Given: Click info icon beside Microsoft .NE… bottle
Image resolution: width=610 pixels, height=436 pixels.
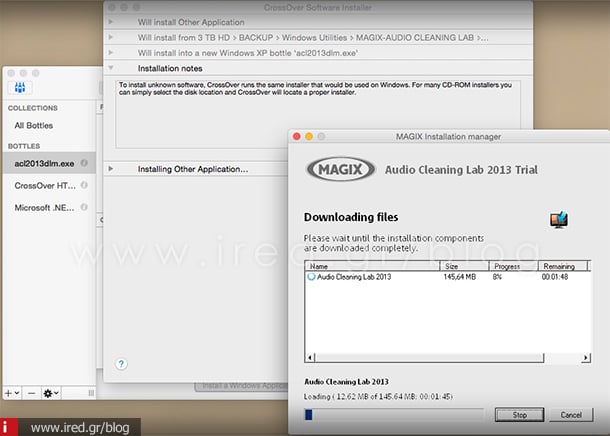Looking at the screenshot, I should (84, 208).
